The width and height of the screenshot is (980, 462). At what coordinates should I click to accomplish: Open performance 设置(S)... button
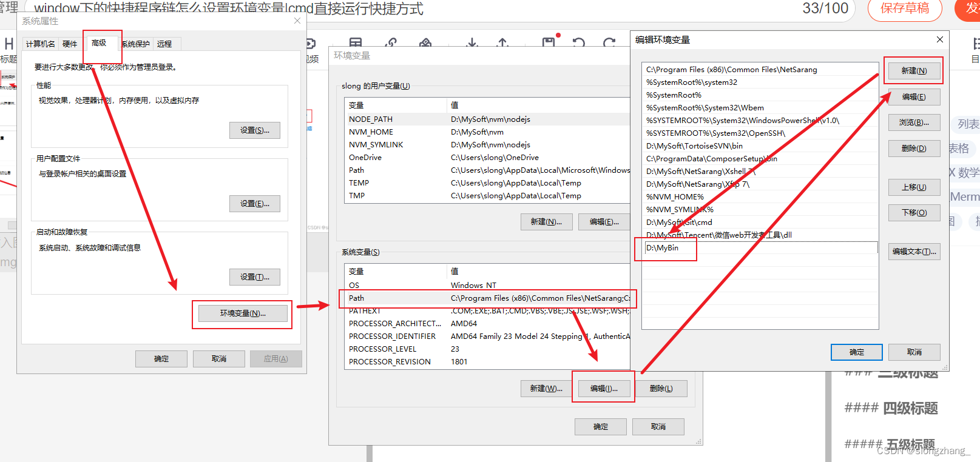point(255,130)
